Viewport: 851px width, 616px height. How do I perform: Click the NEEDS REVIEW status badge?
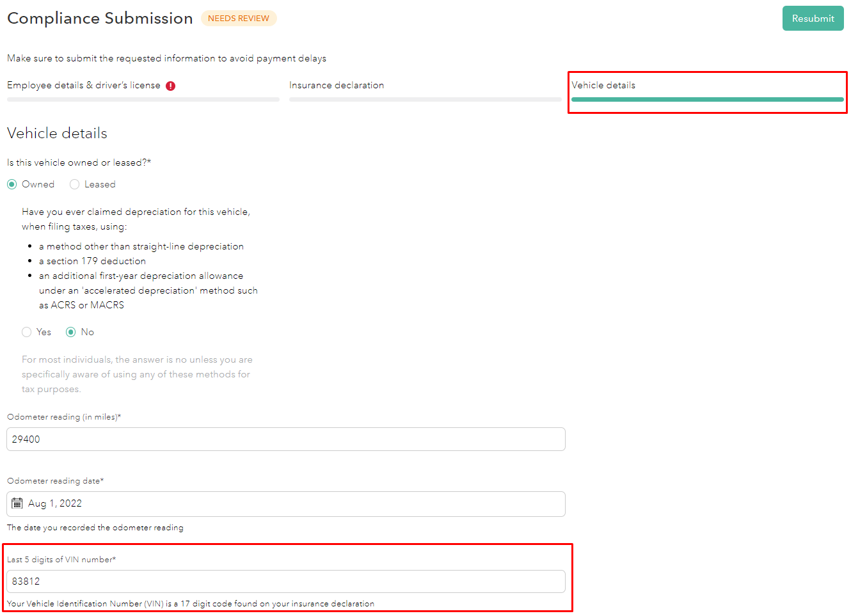click(239, 19)
